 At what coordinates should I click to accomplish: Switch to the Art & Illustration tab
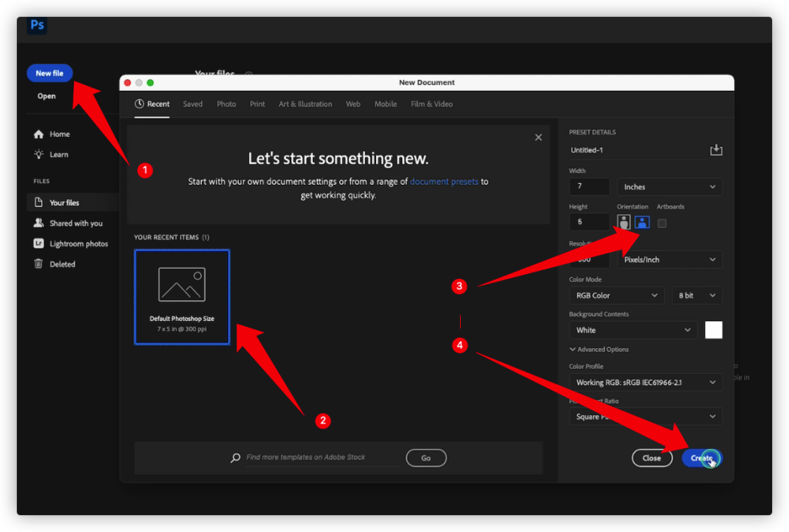coord(305,104)
